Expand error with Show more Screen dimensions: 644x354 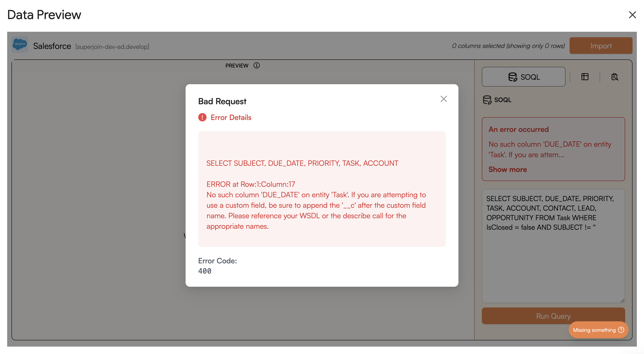(508, 170)
